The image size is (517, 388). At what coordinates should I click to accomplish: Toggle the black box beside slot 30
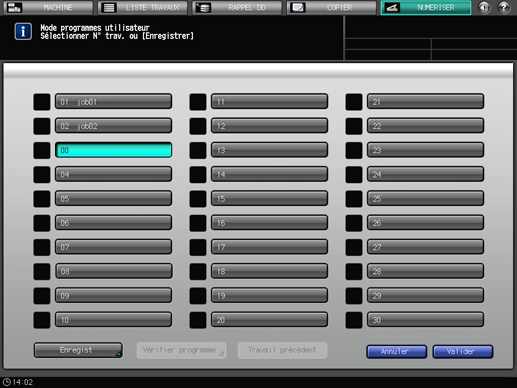tap(354, 320)
